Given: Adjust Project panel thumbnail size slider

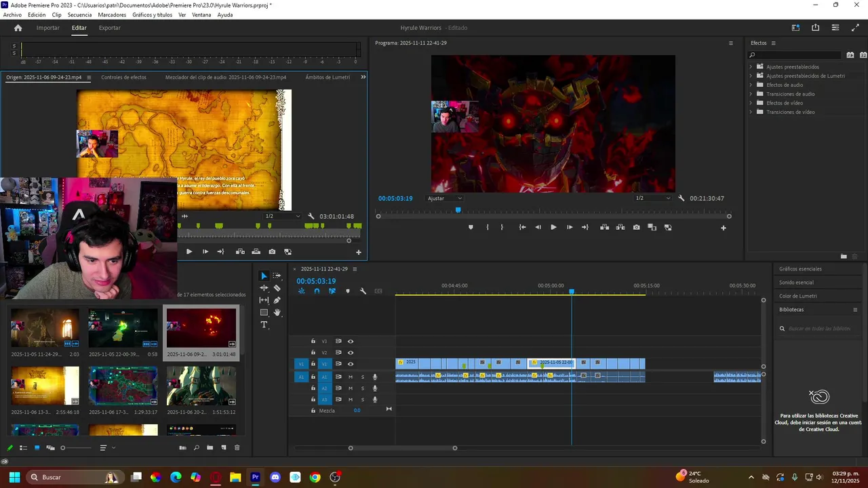Looking at the screenshot, I should coord(76,448).
